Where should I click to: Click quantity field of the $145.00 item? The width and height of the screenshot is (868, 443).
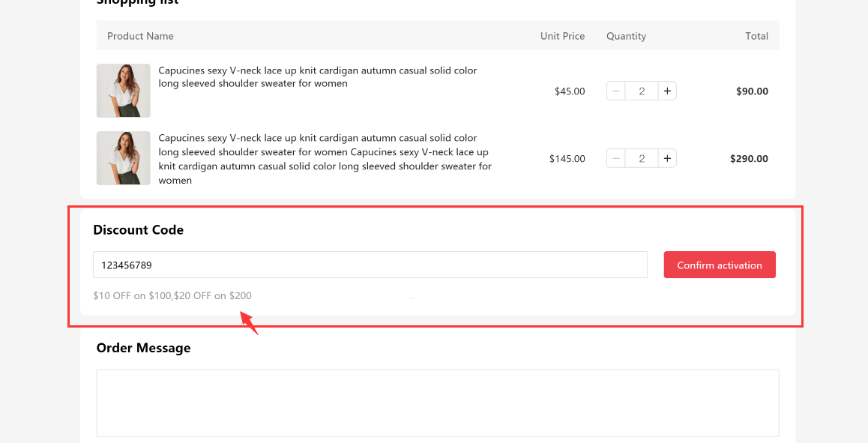point(642,159)
